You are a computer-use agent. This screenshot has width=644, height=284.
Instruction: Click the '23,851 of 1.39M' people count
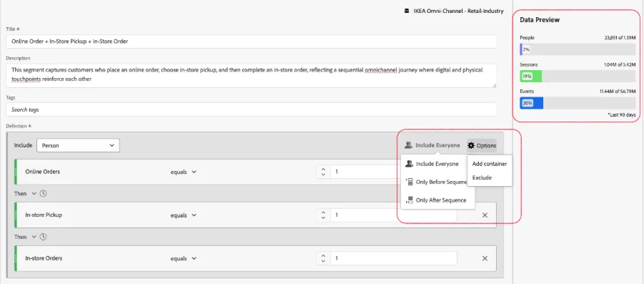(x=620, y=38)
